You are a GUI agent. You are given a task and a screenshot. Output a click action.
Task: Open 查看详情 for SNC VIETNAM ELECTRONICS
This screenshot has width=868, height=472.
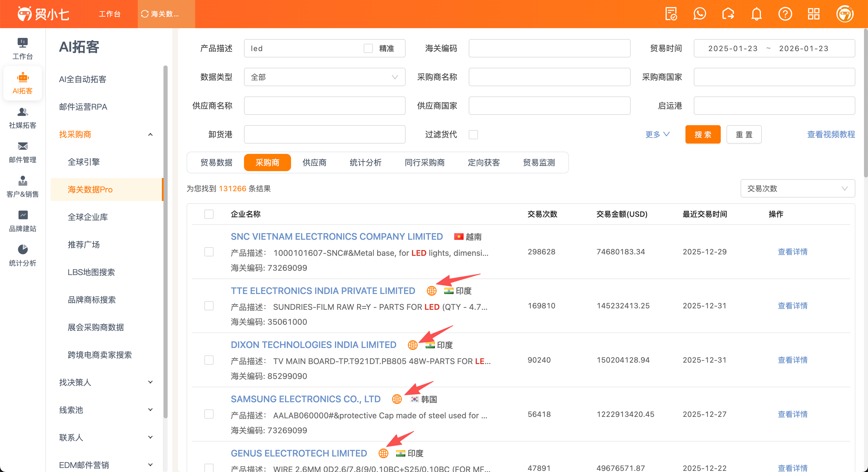point(793,252)
